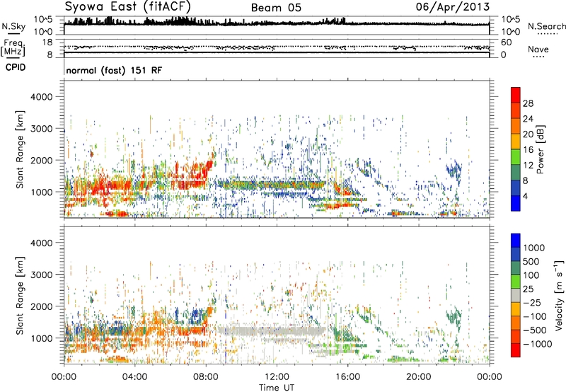
Task: Click the date "06/Apr/2013"
Action: [x=453, y=7]
